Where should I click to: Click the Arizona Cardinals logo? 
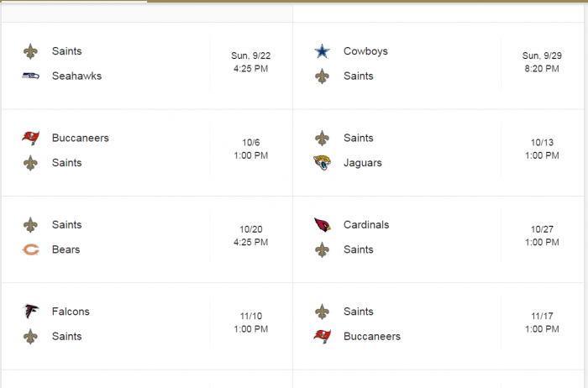323,225
